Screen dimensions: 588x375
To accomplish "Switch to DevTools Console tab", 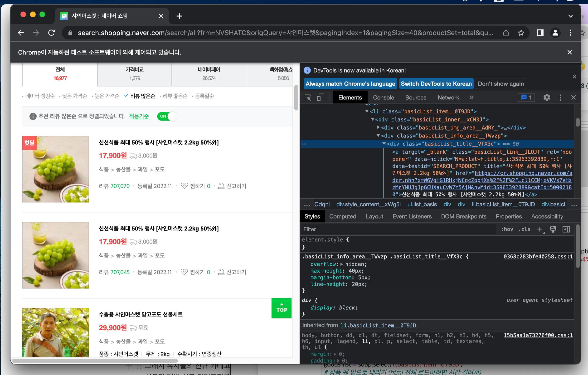I will pos(383,98).
